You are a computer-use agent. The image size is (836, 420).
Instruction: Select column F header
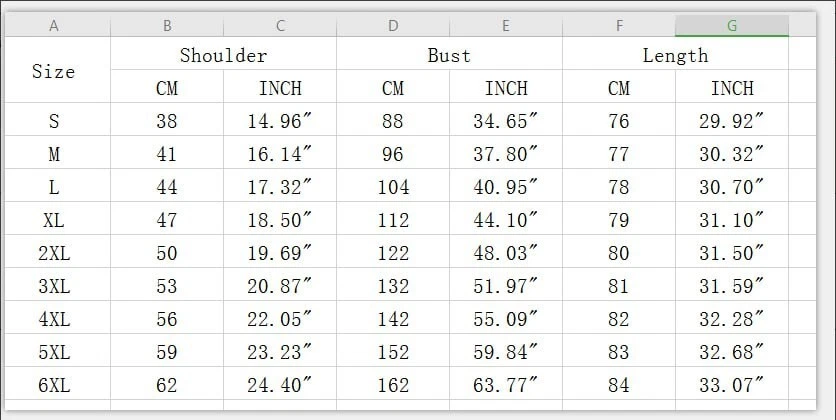619,26
